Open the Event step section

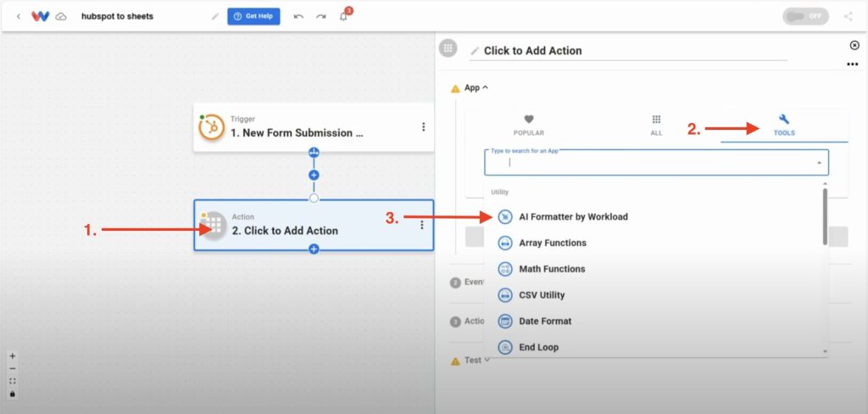(x=467, y=283)
